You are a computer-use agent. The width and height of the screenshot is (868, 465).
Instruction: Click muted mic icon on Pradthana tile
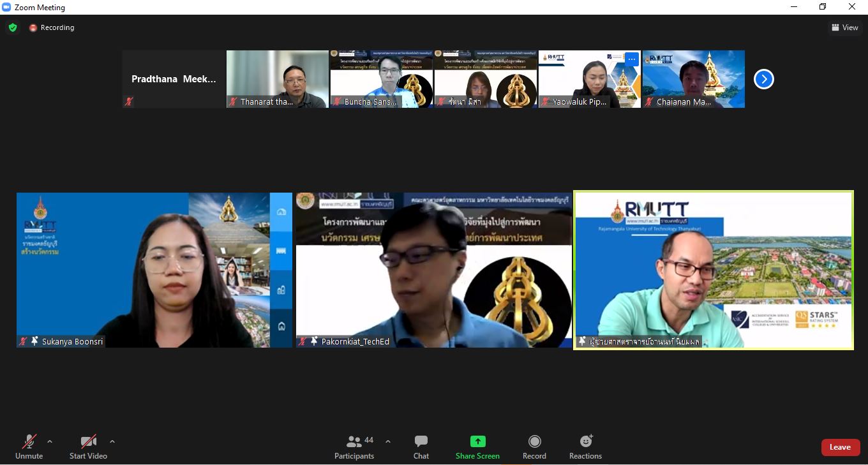(x=129, y=101)
